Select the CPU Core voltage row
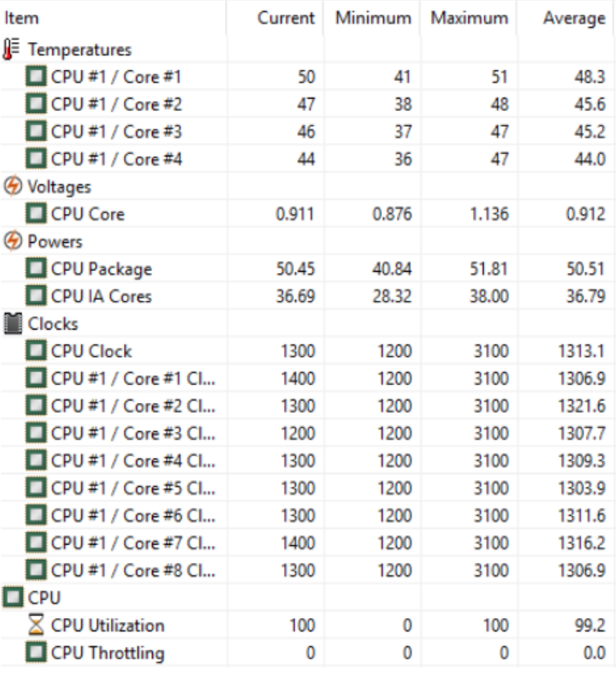The height and width of the screenshot is (677, 616). tap(88, 214)
